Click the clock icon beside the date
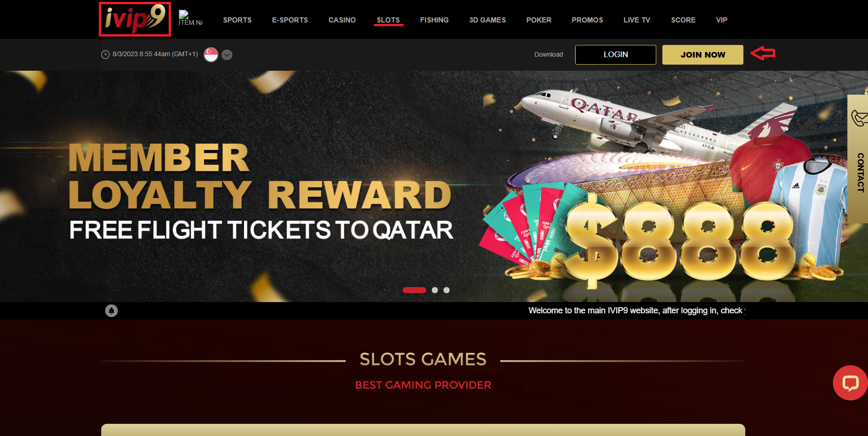 pos(105,55)
